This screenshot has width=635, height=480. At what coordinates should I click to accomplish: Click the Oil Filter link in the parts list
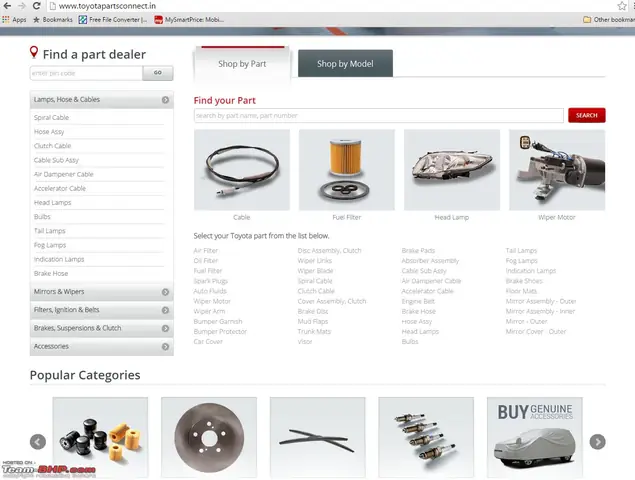(x=206, y=261)
